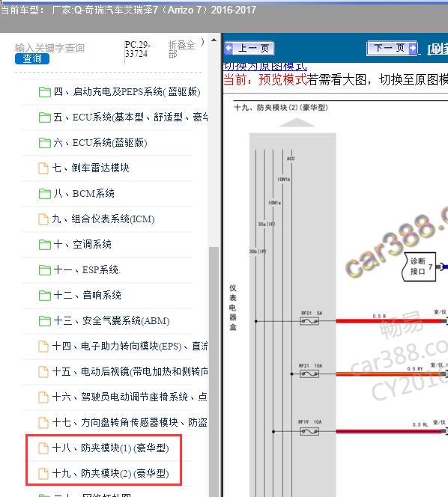
Task: Click document icon of 十五、电动后视镜
Action: click(43, 372)
